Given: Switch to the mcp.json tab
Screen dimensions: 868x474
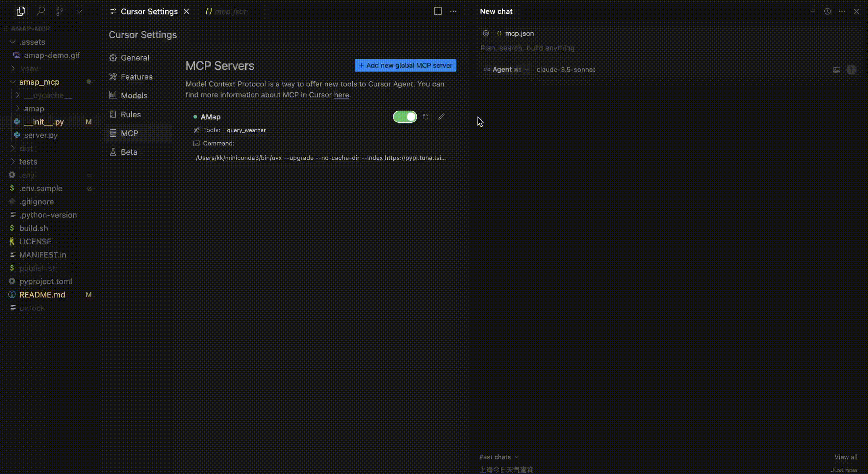Looking at the screenshot, I should pyautogui.click(x=231, y=12).
